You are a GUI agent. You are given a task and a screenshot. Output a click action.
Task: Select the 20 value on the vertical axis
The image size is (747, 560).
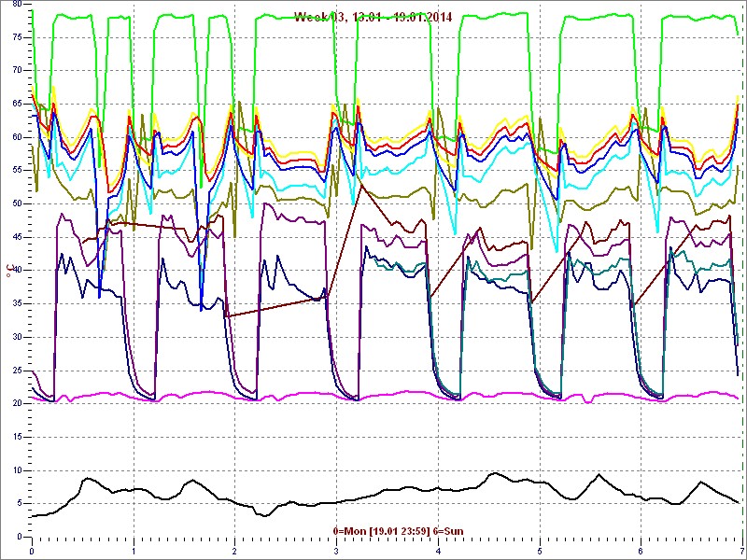click(x=17, y=404)
